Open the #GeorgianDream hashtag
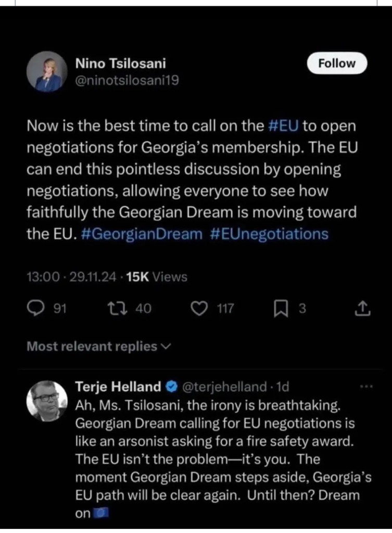392x533 pixels. (142, 234)
